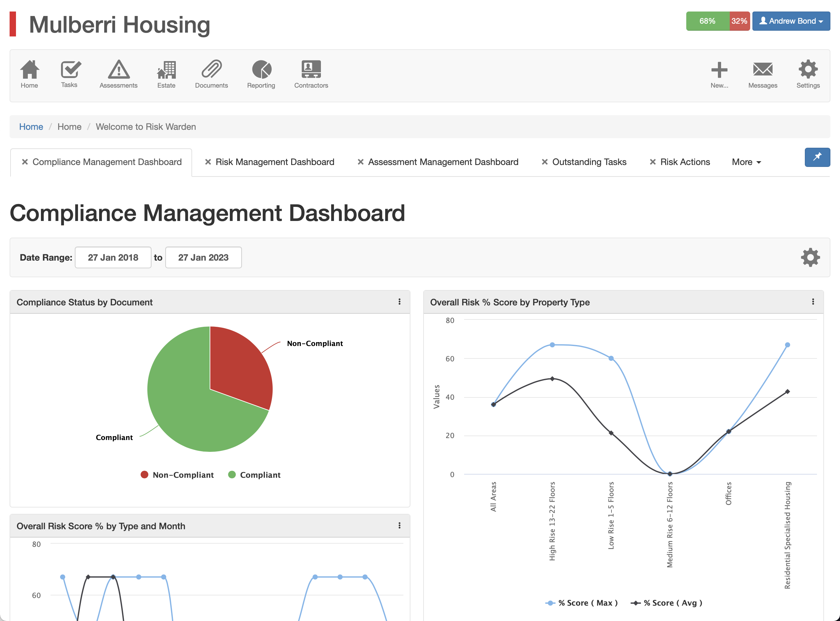840x621 pixels.
Task: Click the start date field showing 27 Jan 2018
Action: coord(113,257)
